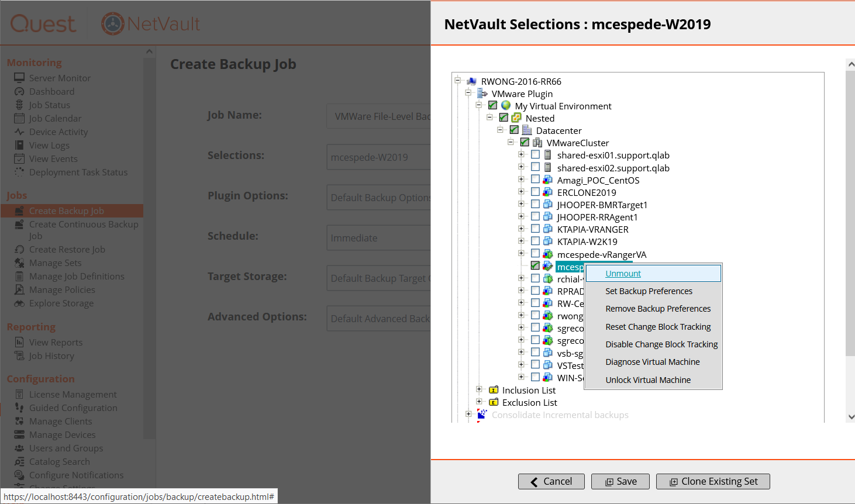Select the mcespede-vRangerVA tree item
The width and height of the screenshot is (855, 504).
[602, 254]
